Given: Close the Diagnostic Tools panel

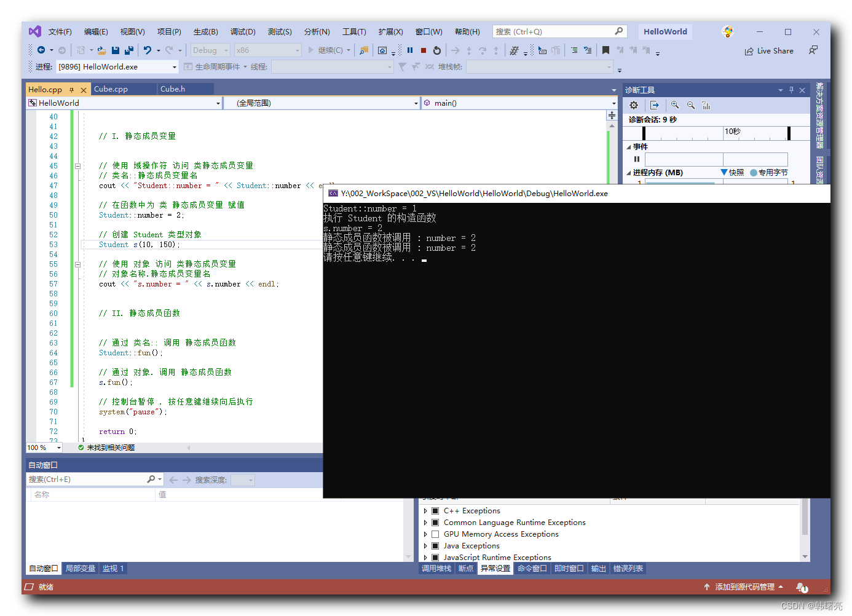Looking at the screenshot, I should (x=802, y=90).
